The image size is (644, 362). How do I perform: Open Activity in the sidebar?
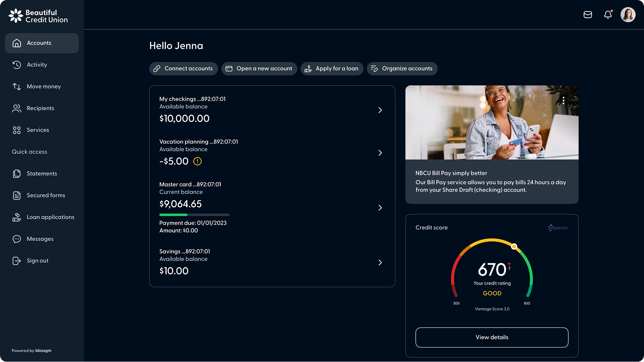[x=42, y=65]
